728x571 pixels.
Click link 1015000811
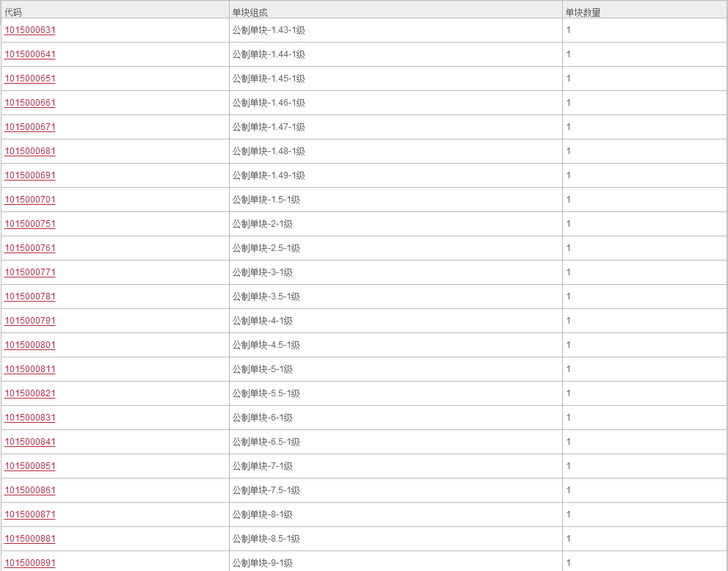click(30, 369)
